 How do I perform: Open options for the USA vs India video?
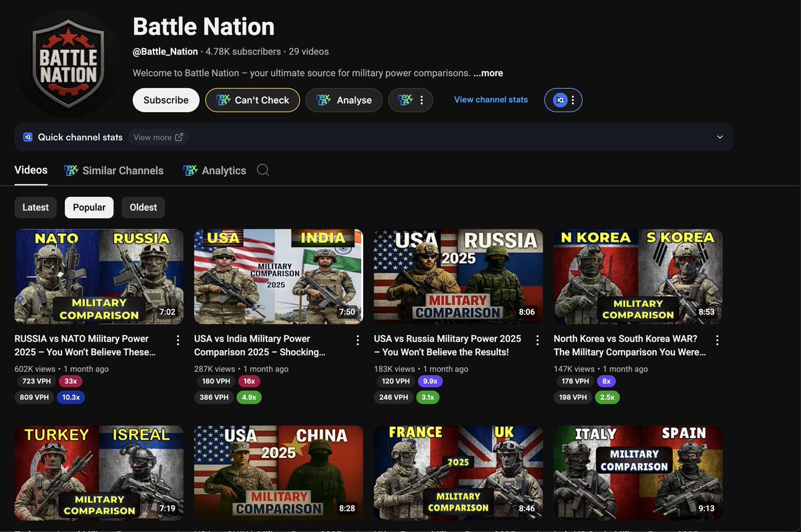pos(358,340)
